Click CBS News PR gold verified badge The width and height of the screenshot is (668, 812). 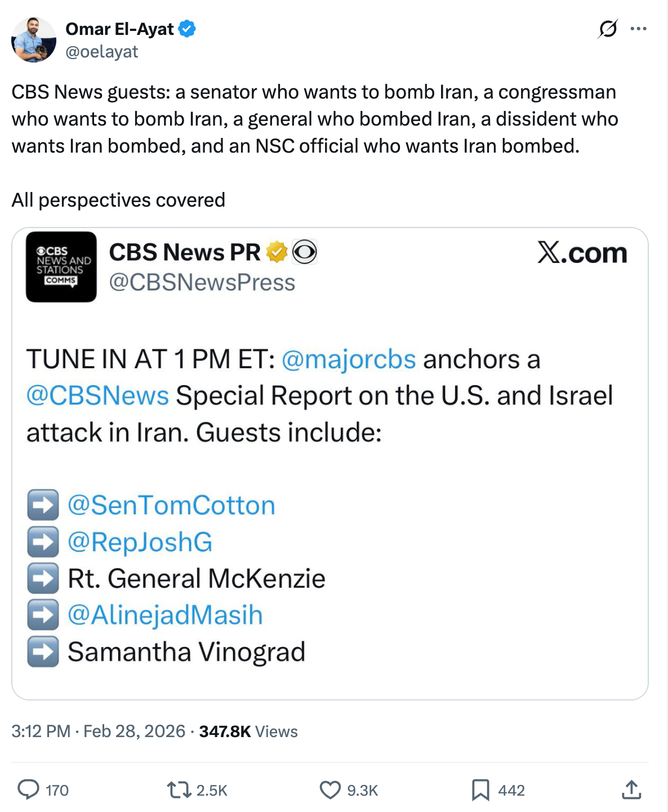(x=277, y=252)
